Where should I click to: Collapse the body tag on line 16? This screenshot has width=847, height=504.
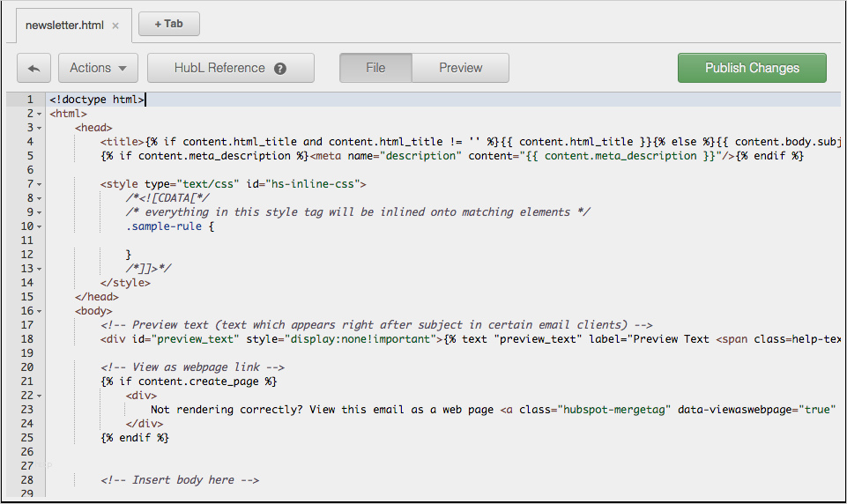click(x=39, y=311)
